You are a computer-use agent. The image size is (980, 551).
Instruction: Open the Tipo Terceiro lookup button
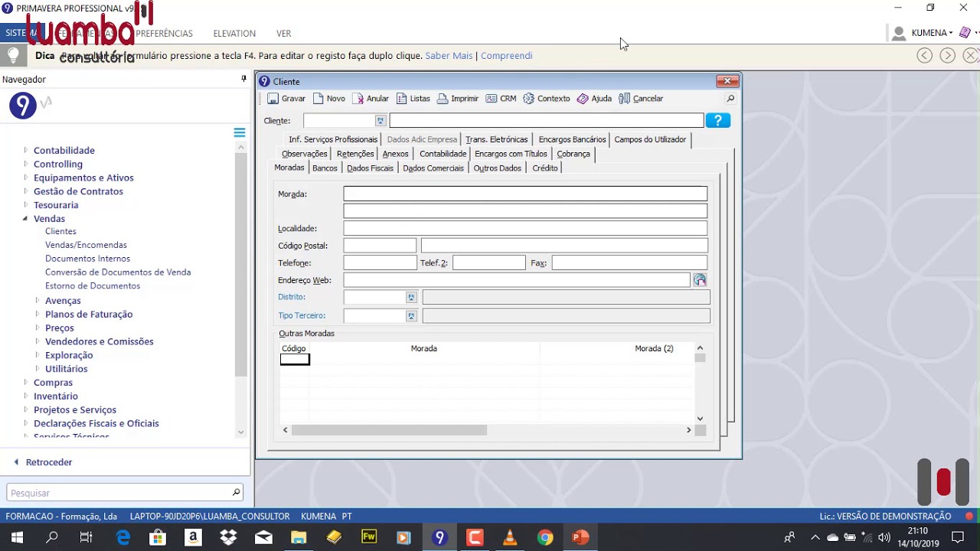[411, 315]
